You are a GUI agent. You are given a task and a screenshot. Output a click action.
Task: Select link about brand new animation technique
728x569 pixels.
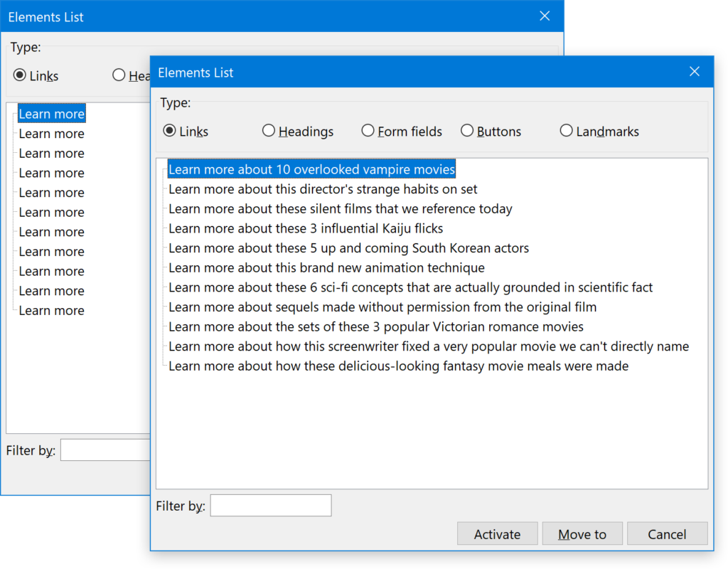(x=326, y=267)
